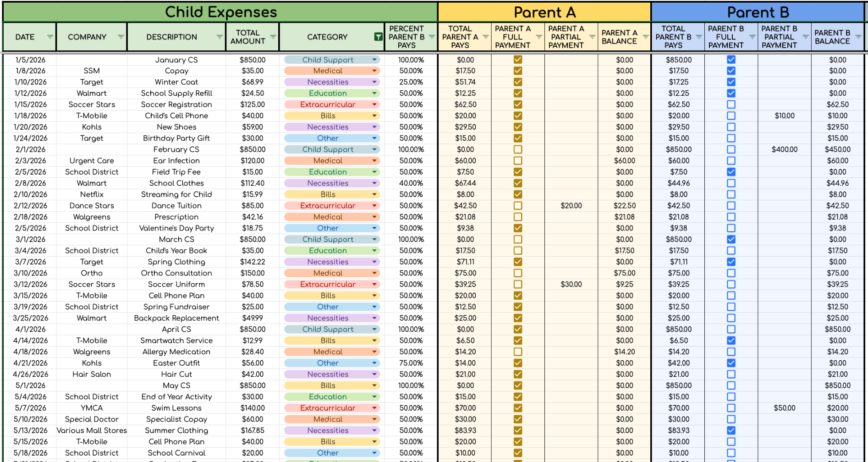The image size is (868, 462).
Task: Select the $400.00 Parent B partial payment cell
Action: [x=785, y=149]
